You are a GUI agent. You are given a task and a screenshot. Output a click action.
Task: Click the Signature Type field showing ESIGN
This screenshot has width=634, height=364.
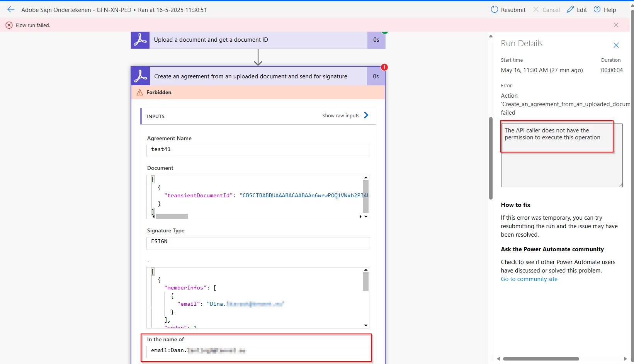258,243
